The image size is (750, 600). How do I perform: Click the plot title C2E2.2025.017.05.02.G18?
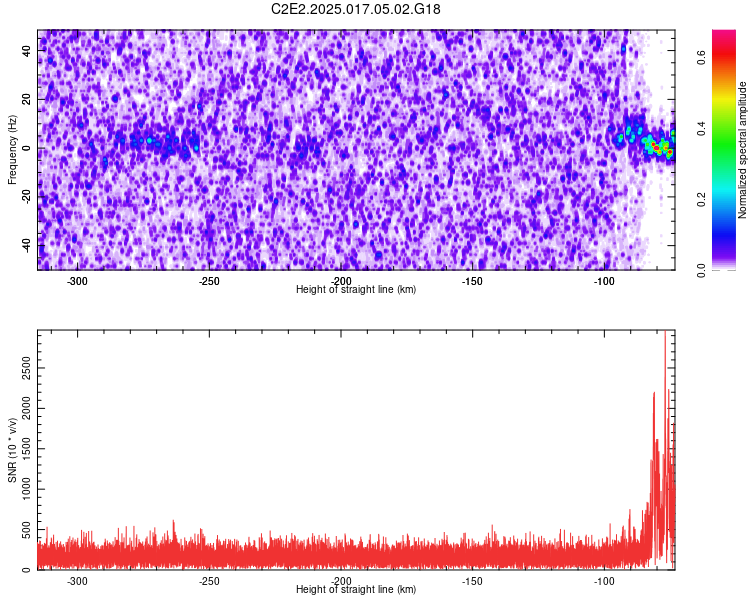click(355, 9)
